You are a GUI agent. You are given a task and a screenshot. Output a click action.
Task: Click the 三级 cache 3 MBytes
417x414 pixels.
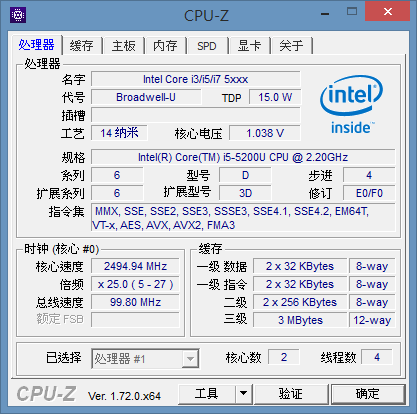tap(300, 320)
